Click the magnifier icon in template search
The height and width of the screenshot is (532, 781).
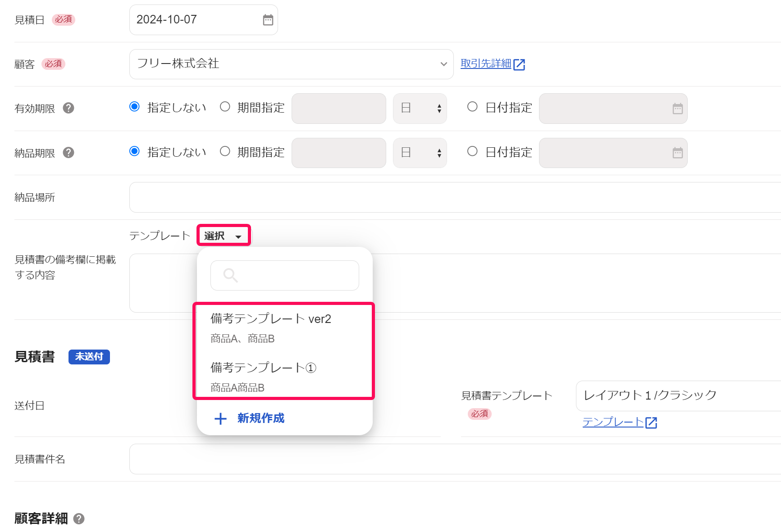click(x=230, y=275)
